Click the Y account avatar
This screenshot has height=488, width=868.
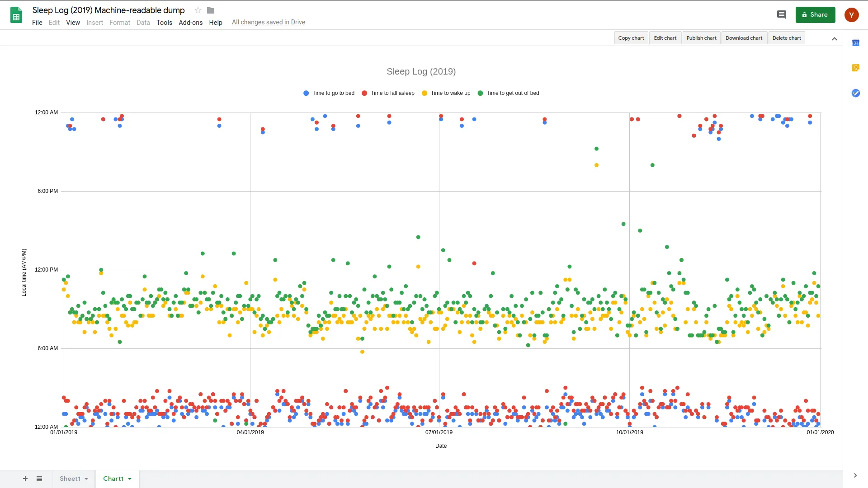(851, 15)
